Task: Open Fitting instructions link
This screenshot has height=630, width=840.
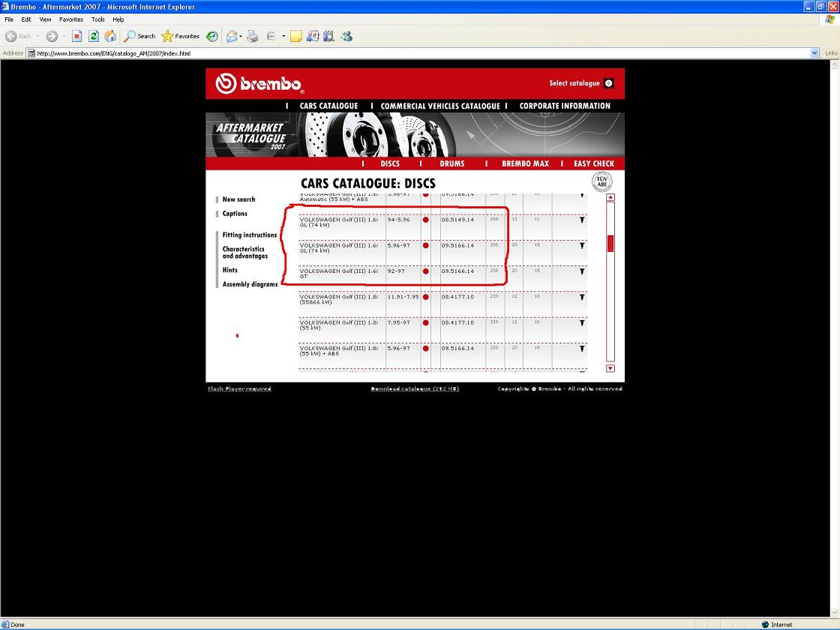Action: 250,235
